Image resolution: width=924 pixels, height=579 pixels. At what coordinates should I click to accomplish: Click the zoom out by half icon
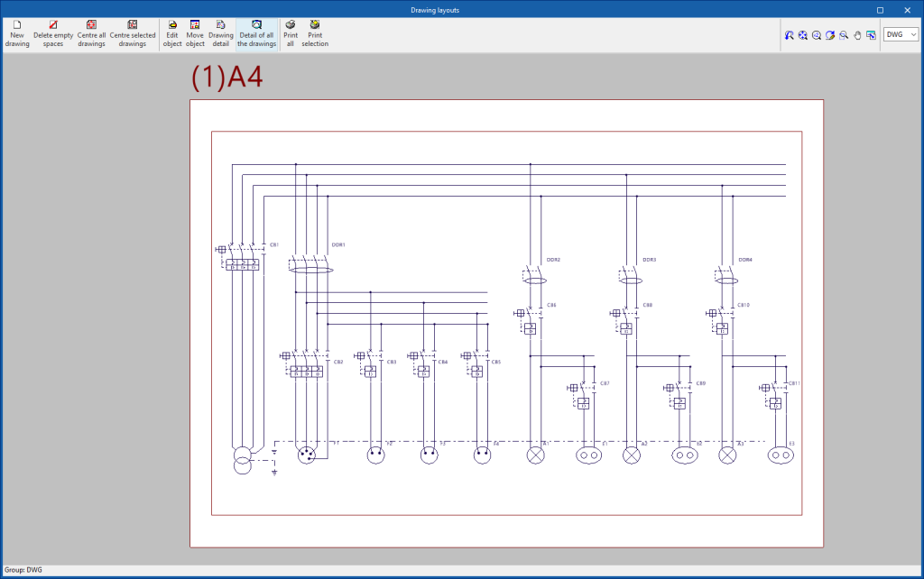click(816, 35)
